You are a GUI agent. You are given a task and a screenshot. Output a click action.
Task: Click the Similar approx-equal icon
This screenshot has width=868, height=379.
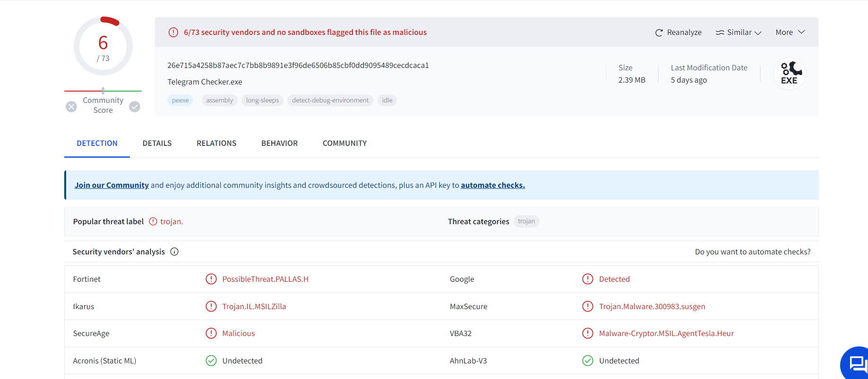tap(720, 33)
